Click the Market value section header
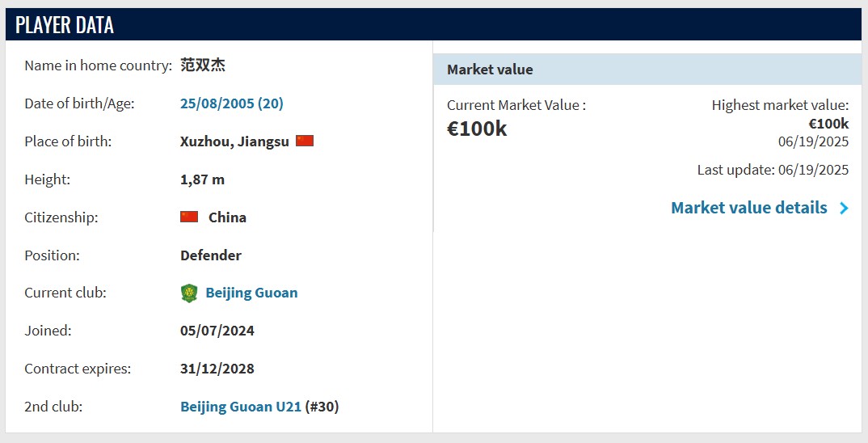 tap(490, 70)
